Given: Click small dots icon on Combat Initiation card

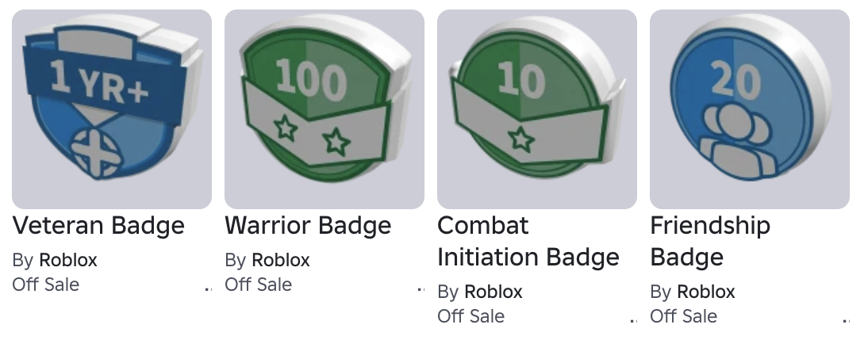Looking at the screenshot, I should [x=633, y=319].
